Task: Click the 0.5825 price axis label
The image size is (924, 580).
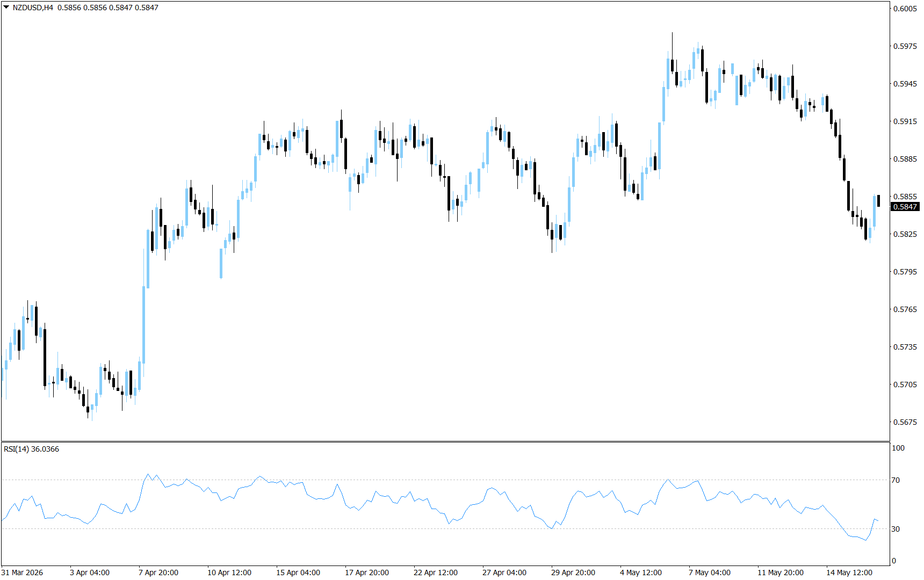Action: click(x=905, y=234)
